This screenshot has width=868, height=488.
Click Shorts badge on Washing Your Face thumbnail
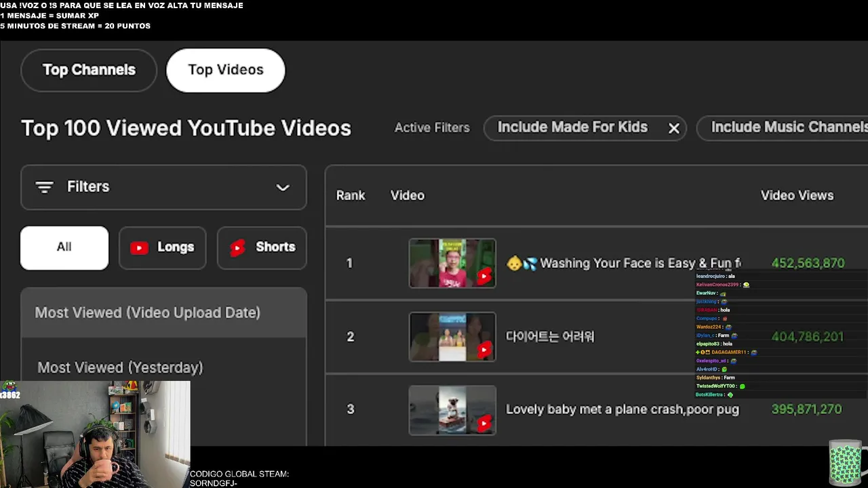[x=484, y=276]
